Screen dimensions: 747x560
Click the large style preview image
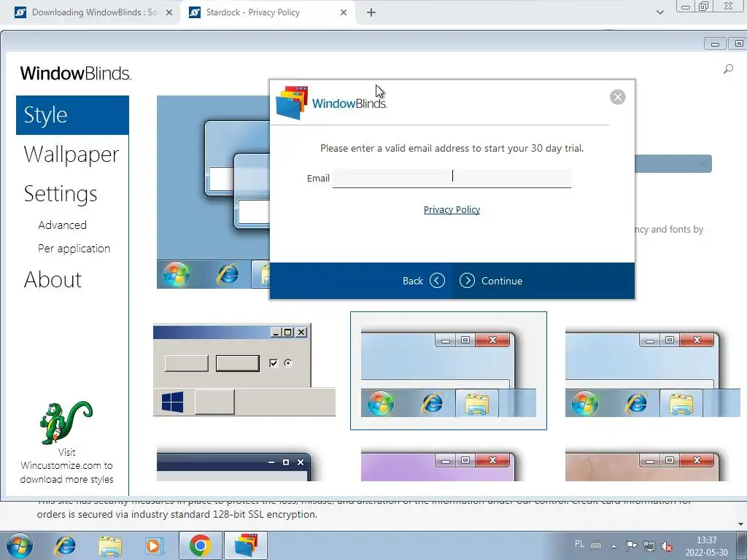pyautogui.click(x=214, y=192)
